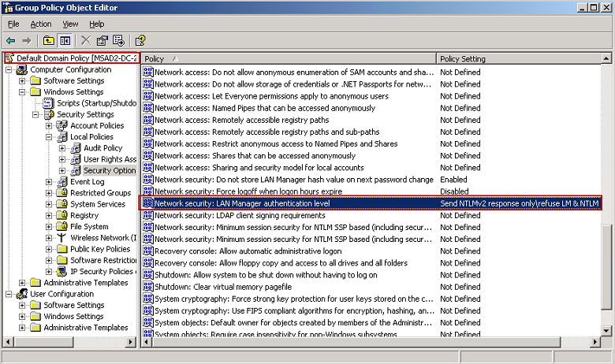Open Properties via the toolbar icon

(102, 40)
